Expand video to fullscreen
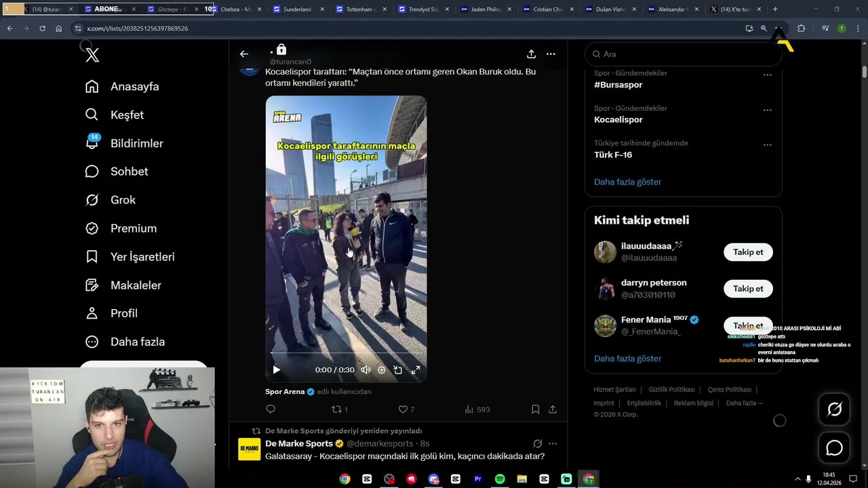Viewport: 868px width, 488px height. (x=416, y=370)
